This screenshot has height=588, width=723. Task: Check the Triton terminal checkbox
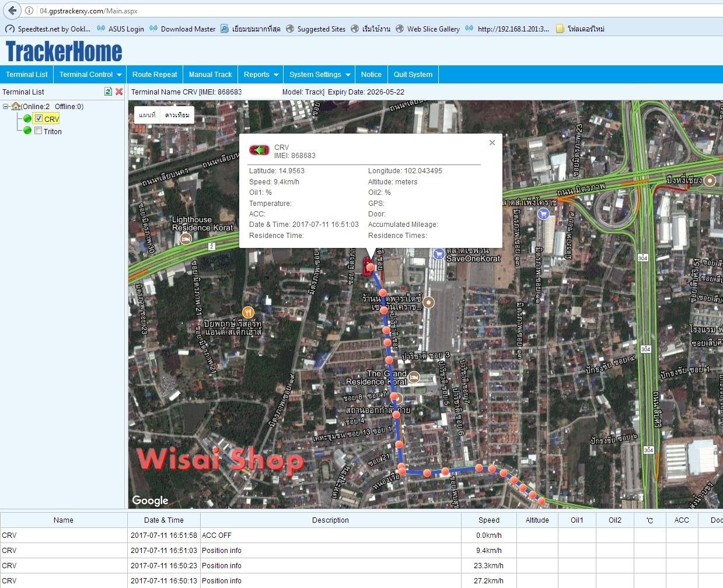pyautogui.click(x=39, y=131)
